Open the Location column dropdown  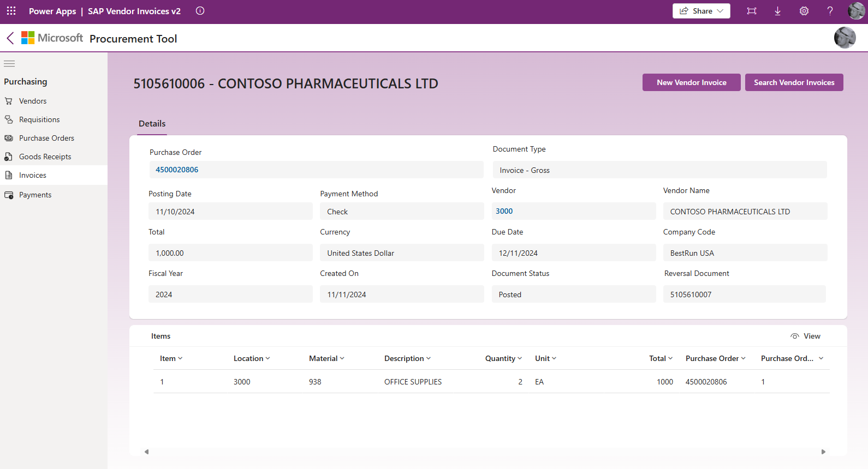[252, 358]
